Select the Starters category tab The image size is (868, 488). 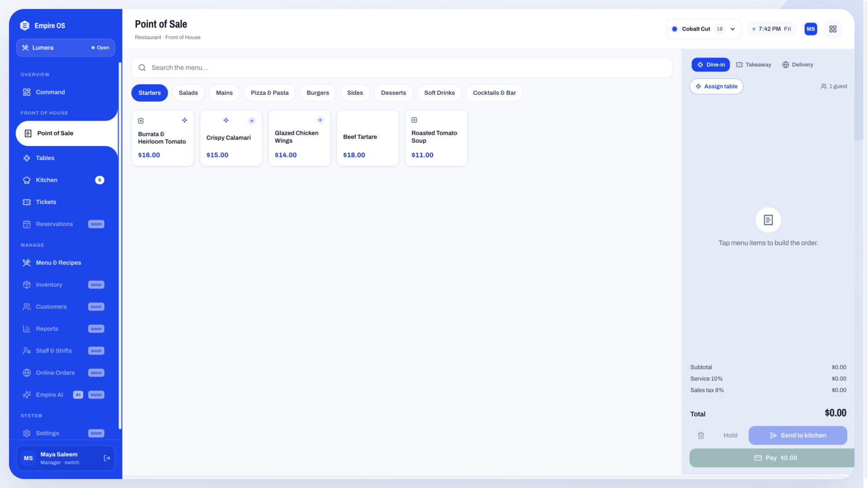[149, 93]
